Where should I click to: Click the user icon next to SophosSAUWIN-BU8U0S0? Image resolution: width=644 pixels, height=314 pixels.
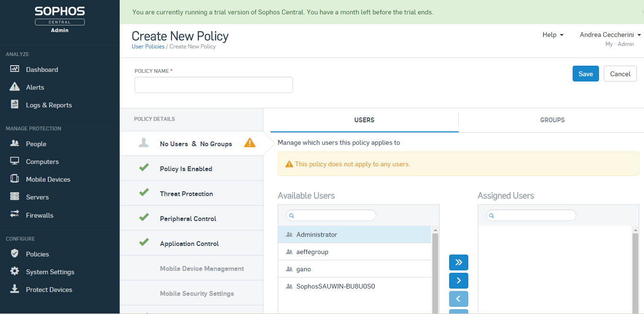pyautogui.click(x=289, y=287)
